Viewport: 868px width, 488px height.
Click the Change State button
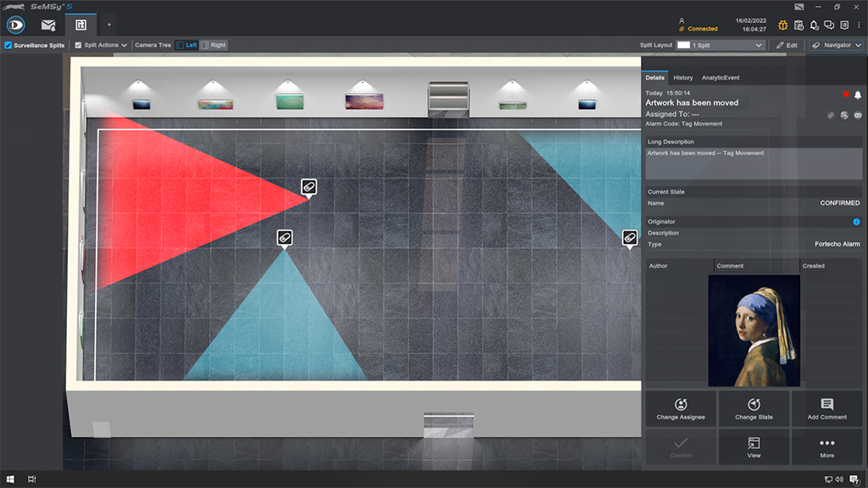754,408
